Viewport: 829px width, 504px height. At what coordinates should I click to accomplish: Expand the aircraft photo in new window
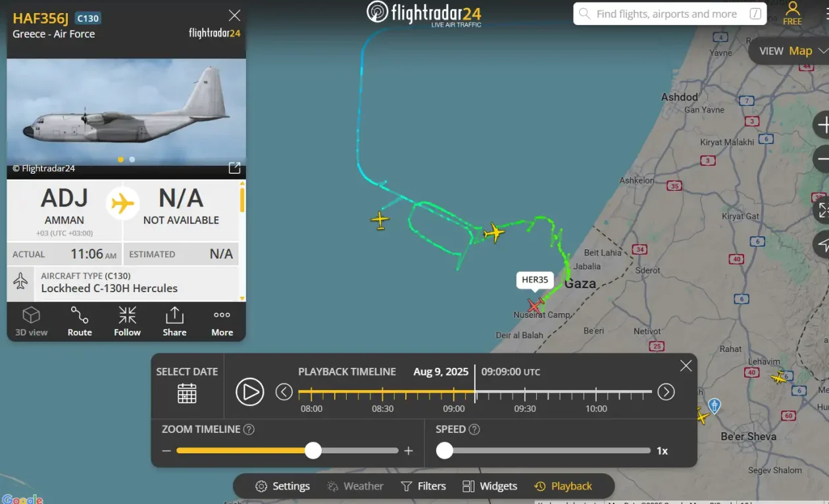click(x=234, y=168)
